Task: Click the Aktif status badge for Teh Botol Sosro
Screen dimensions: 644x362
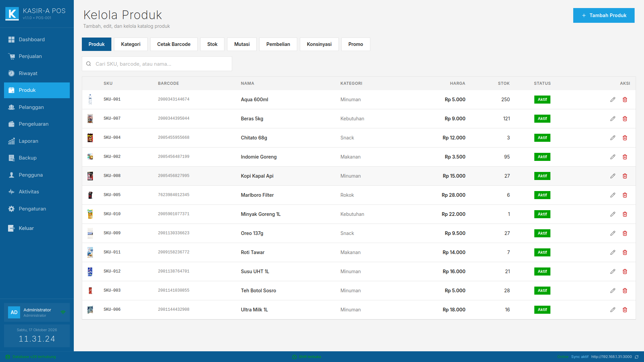Action: point(542,291)
